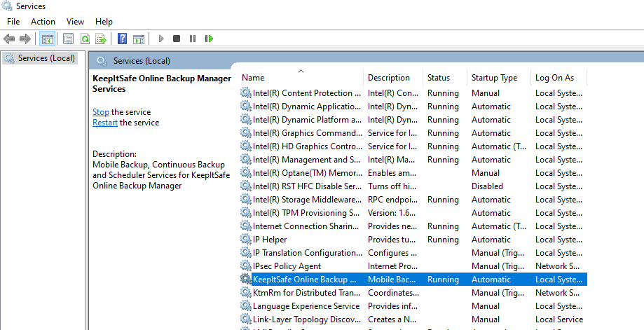644x330 pixels.
Task: Go forward with the toolbar Forward arrow
Action: tap(25, 39)
